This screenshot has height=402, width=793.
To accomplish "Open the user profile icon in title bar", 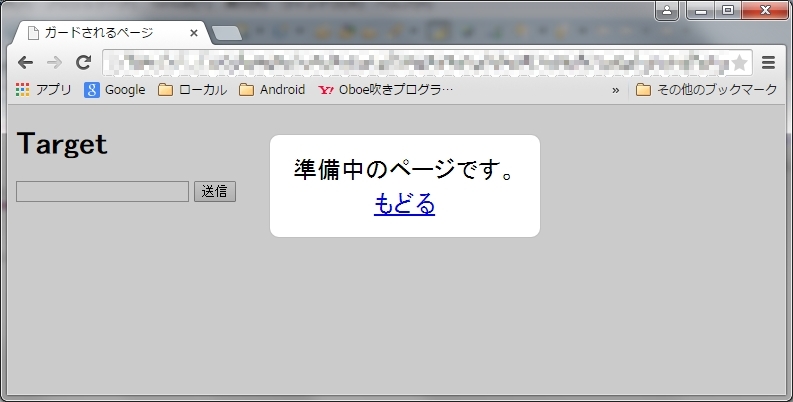I will point(667,10).
